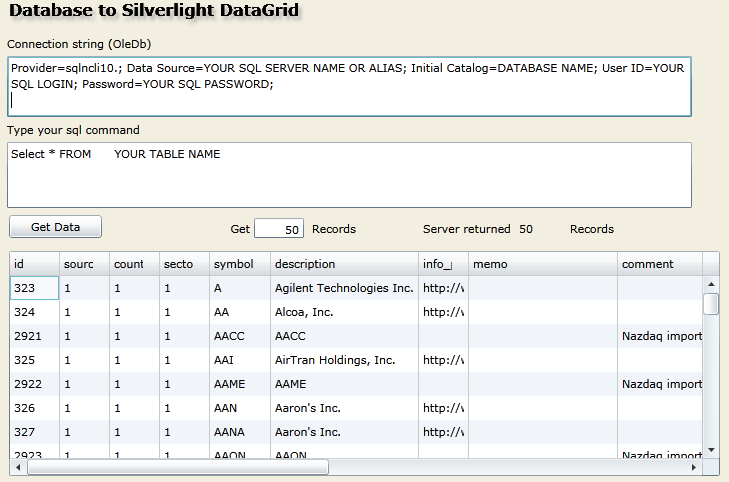Sort by the secto column header

pos(184,264)
